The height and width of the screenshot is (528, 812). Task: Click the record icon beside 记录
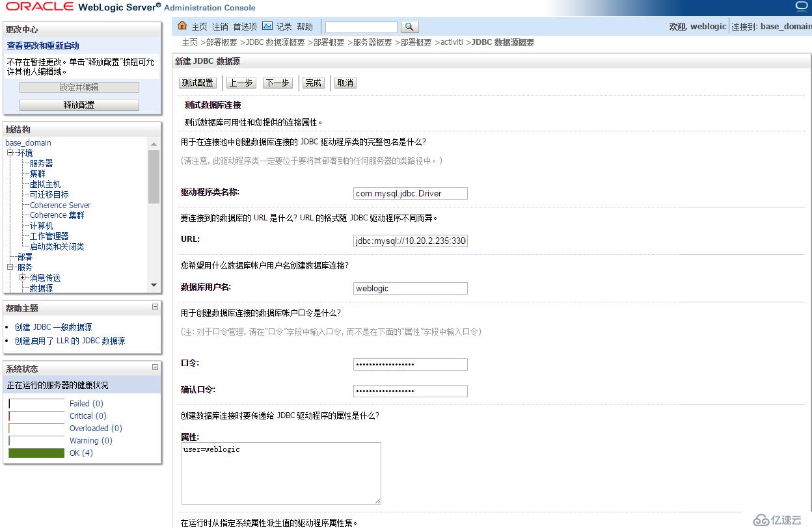click(x=267, y=26)
